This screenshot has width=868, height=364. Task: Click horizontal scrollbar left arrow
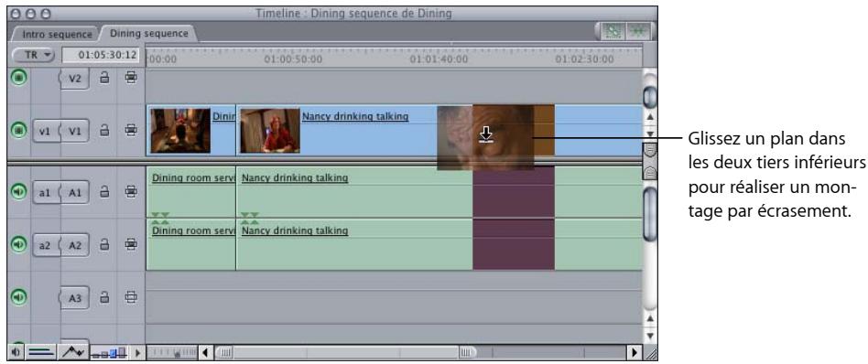pos(206,352)
